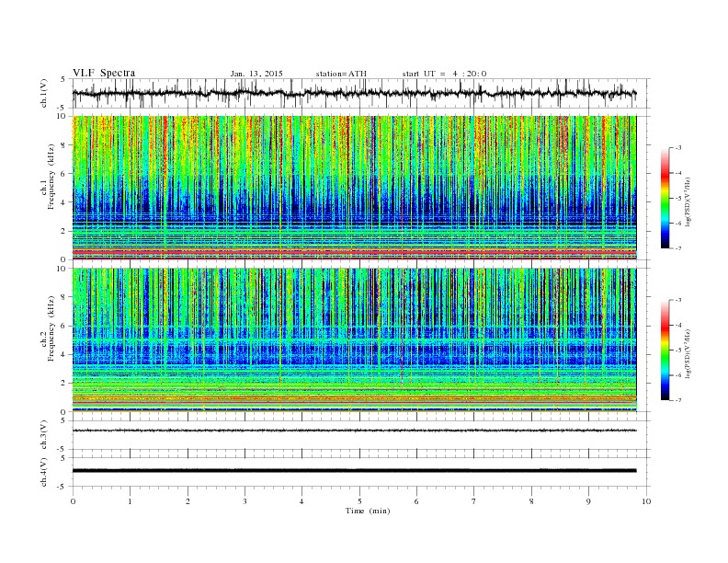Click the time axis tick label "10"
Viewport: 728px width, 563px height.
tap(646, 501)
